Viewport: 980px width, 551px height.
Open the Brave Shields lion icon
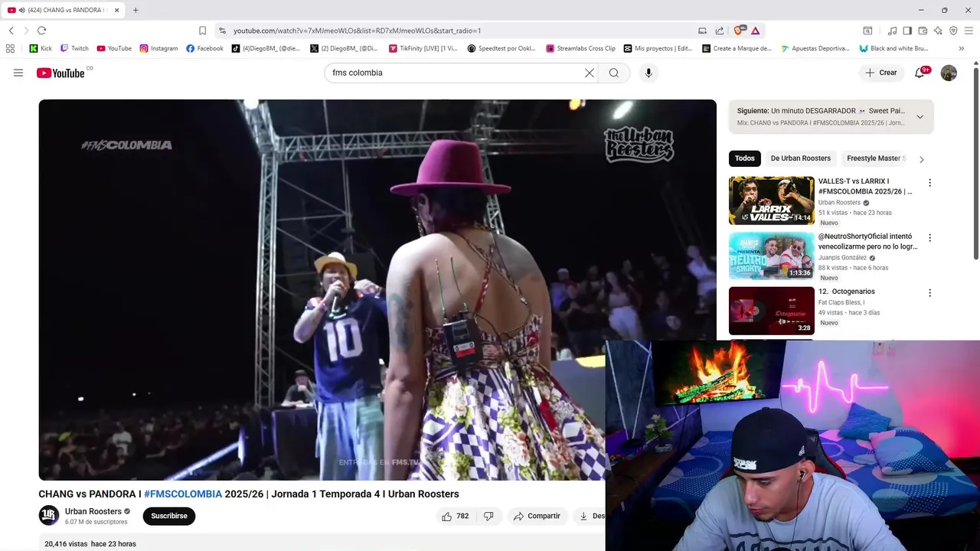(739, 31)
